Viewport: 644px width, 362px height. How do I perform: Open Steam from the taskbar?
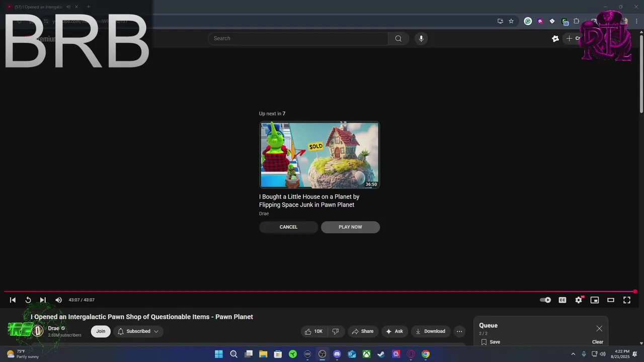pyautogui.click(x=381, y=354)
